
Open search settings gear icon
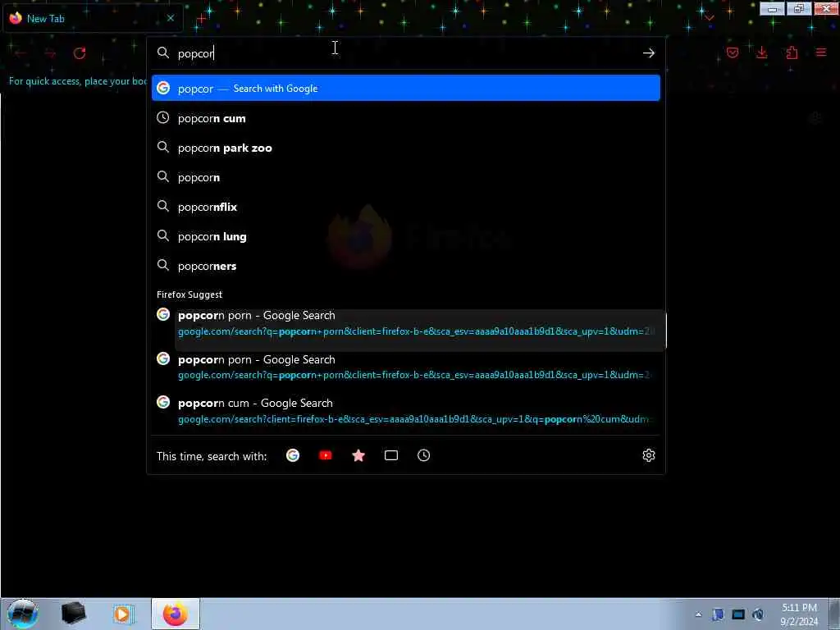coord(648,455)
